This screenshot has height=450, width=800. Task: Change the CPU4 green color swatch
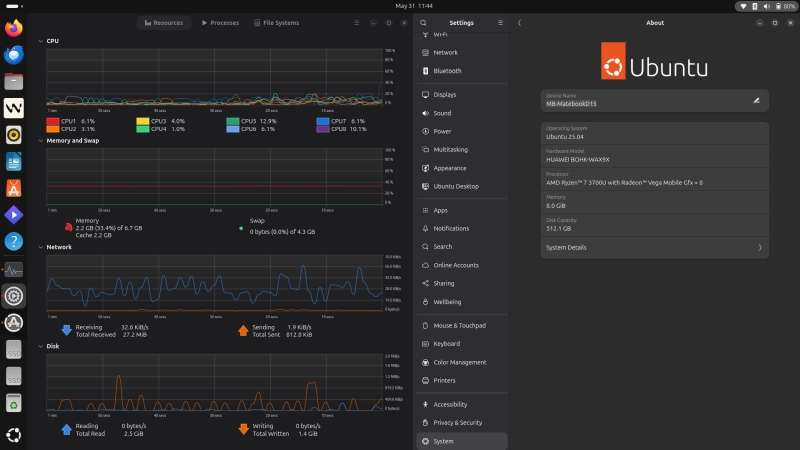(143, 129)
